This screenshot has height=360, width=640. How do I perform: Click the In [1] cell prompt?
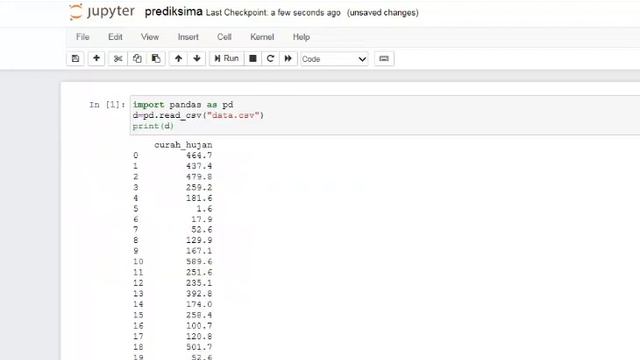pos(107,105)
